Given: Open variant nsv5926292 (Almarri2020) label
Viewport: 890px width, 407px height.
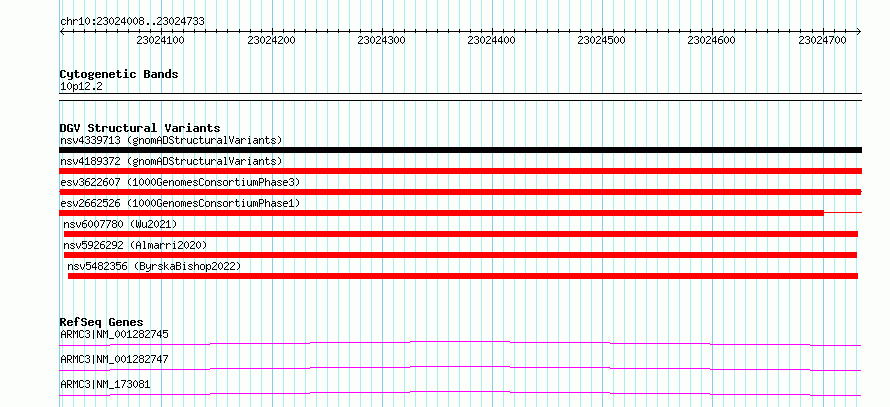Looking at the screenshot, I should tap(135, 245).
